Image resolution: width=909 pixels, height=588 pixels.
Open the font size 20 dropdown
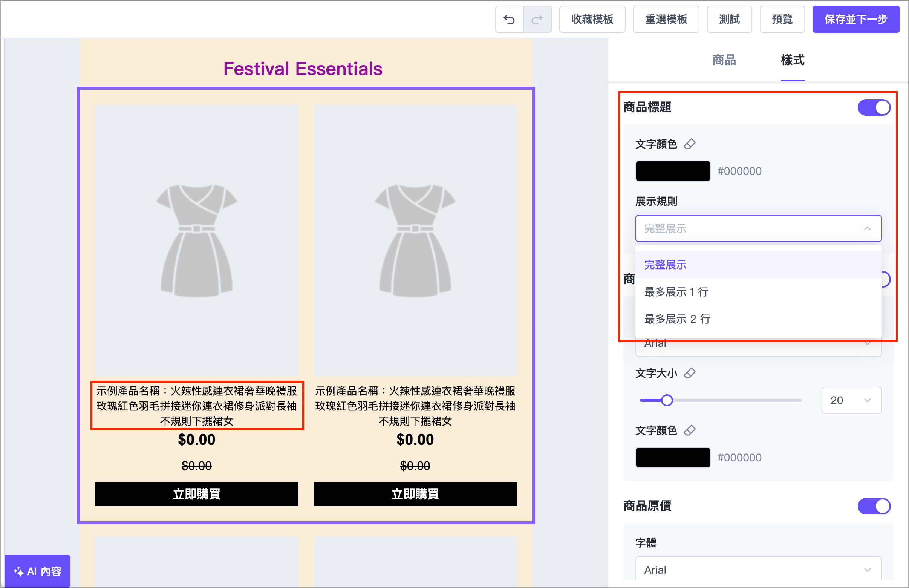[851, 400]
